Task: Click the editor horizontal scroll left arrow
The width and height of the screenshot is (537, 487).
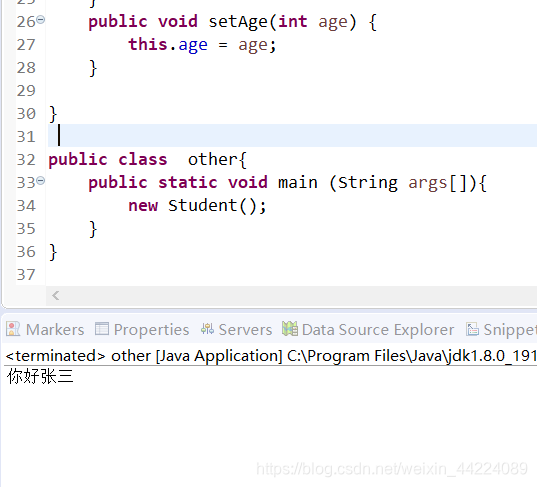Action: (x=56, y=296)
